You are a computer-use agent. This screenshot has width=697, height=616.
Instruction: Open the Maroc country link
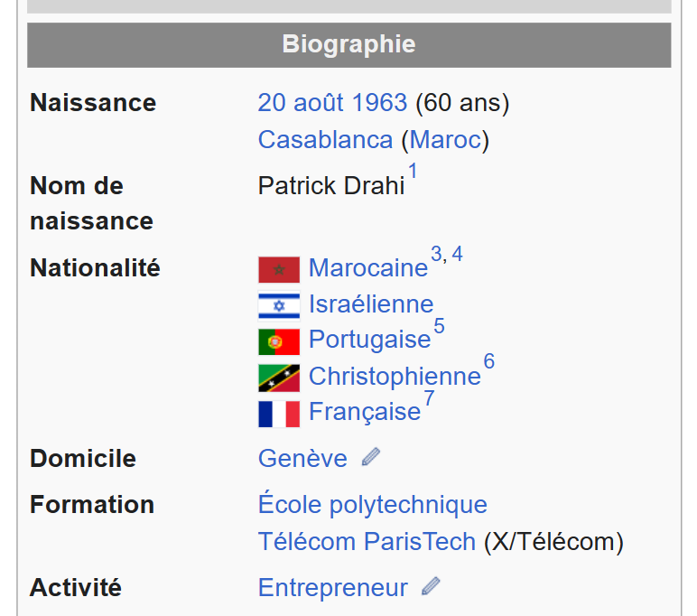click(x=445, y=140)
